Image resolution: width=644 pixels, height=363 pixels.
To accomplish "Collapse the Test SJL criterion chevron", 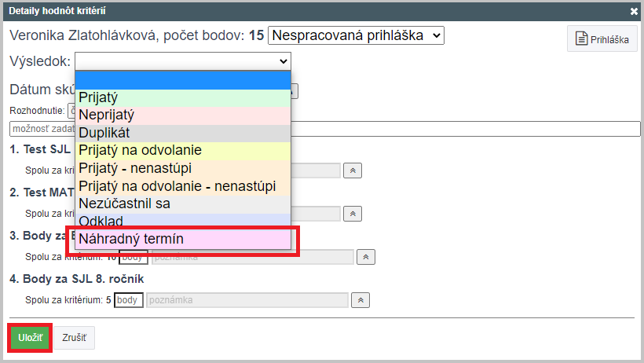I will tap(353, 170).
